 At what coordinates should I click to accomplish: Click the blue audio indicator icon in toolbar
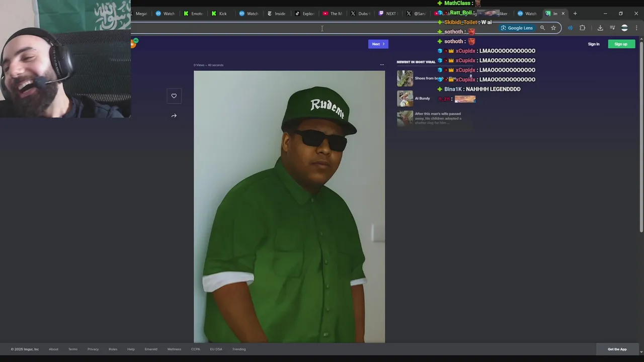570,28
